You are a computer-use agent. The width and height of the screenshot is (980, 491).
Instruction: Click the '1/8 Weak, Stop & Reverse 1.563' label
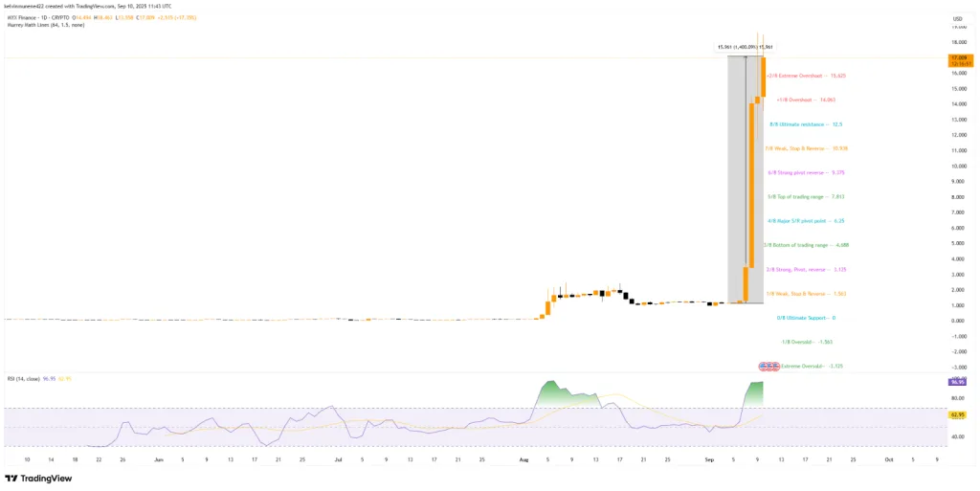point(806,294)
